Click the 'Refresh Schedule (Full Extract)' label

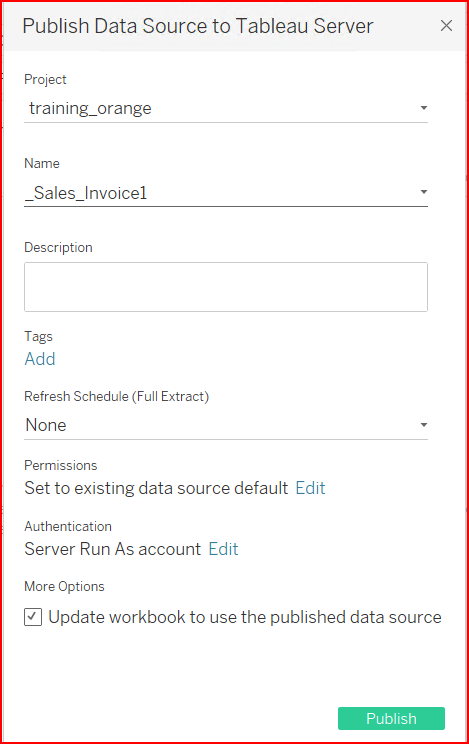coord(117,396)
